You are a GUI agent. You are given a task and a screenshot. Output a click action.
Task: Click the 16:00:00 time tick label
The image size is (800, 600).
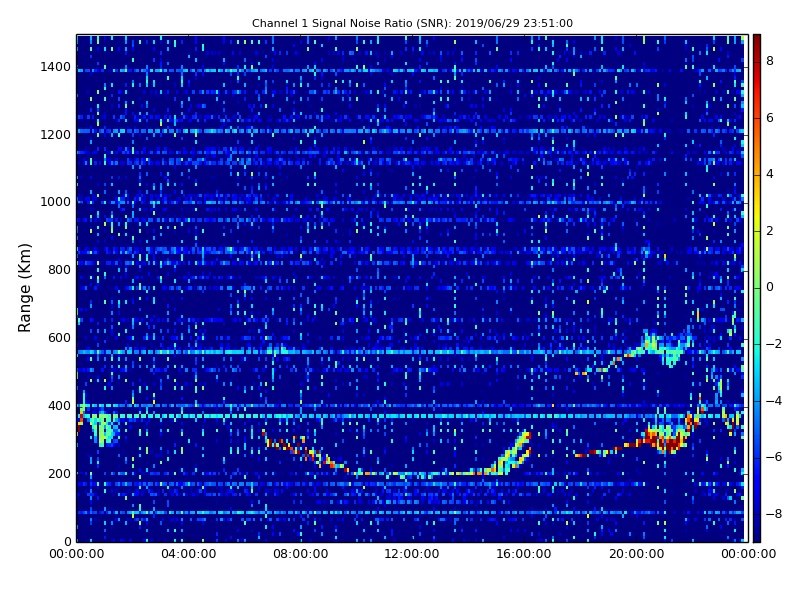pos(524,554)
